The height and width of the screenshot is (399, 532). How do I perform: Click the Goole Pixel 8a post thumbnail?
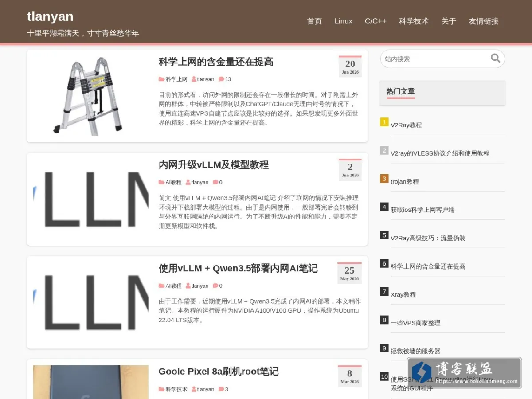pos(91,382)
